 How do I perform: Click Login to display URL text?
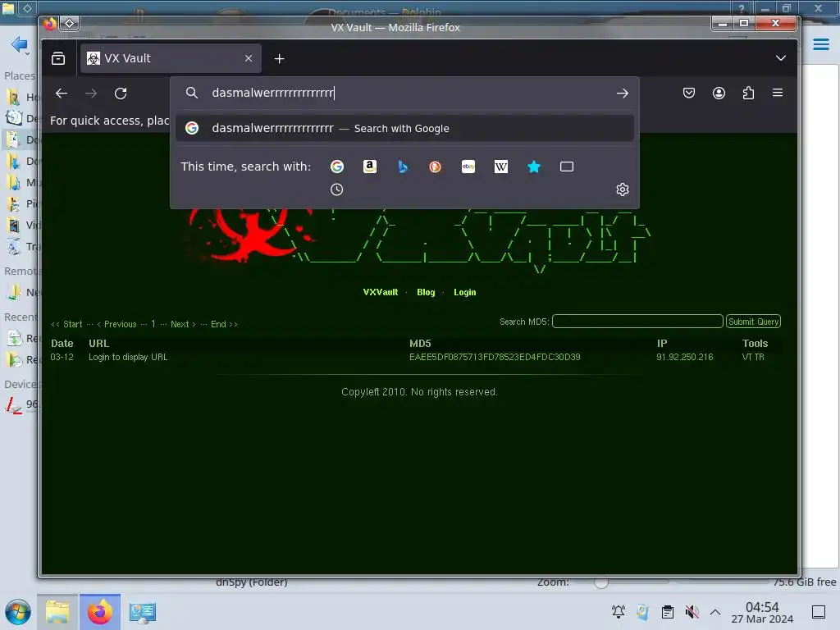[128, 357]
